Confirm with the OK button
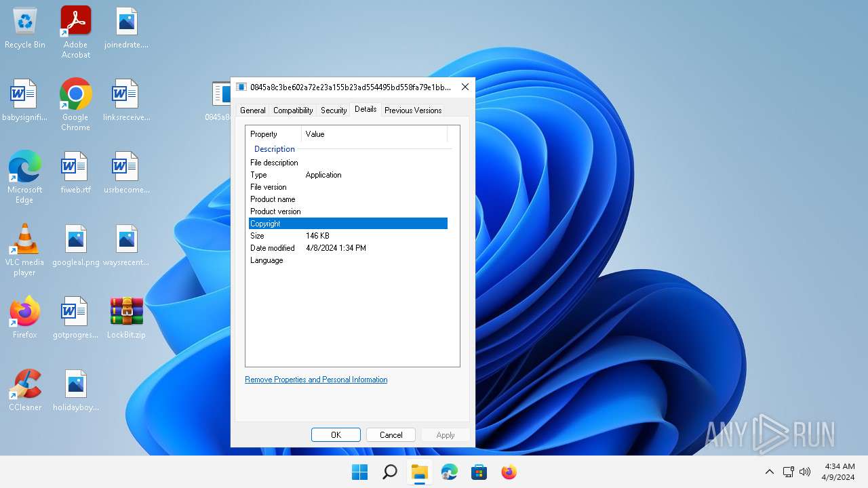 point(336,435)
